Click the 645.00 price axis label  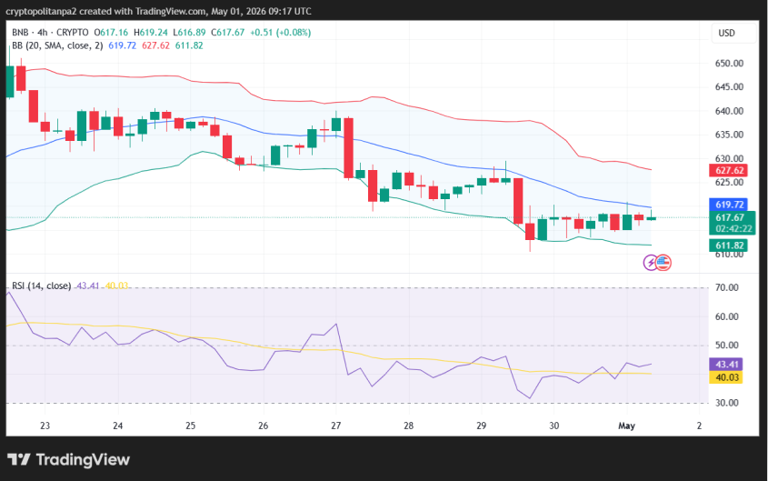pos(729,87)
